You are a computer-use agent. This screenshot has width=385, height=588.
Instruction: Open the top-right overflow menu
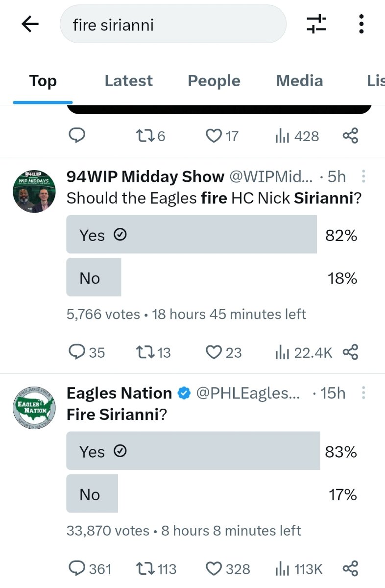click(x=361, y=24)
